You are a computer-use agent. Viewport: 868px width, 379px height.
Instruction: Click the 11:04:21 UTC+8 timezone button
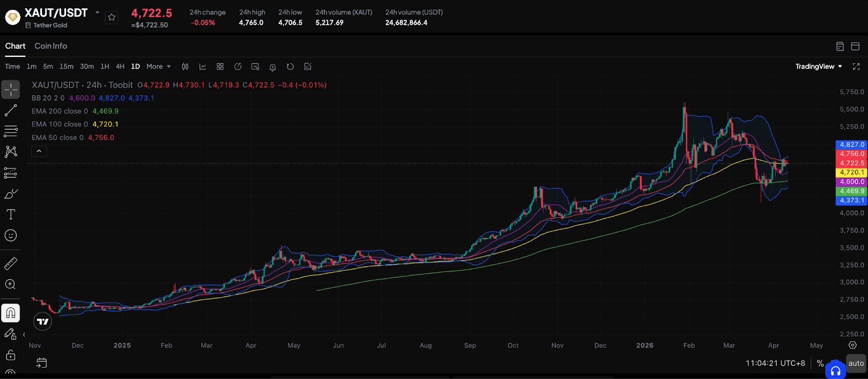tap(775, 363)
